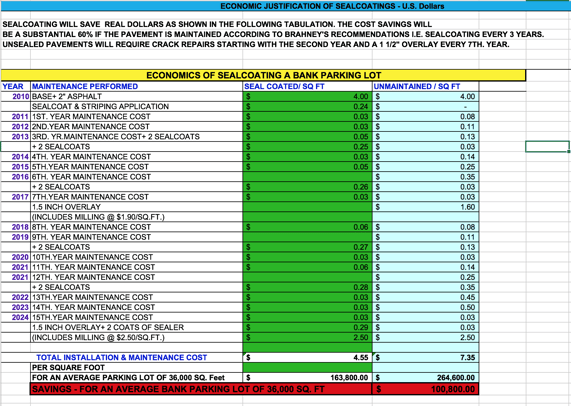Select '11TH. YEAR MAINTENANCE COST' cell
The image size is (571, 406).
pos(137,267)
